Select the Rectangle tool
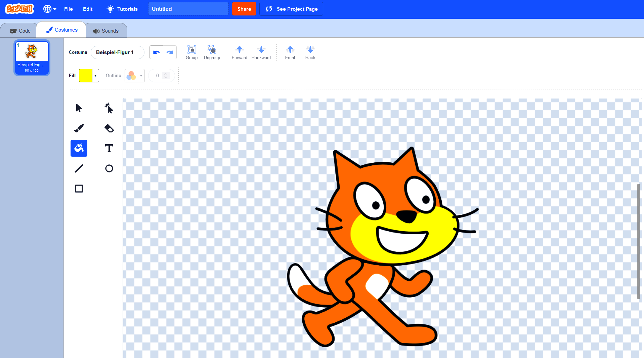The height and width of the screenshot is (358, 644). (x=79, y=189)
